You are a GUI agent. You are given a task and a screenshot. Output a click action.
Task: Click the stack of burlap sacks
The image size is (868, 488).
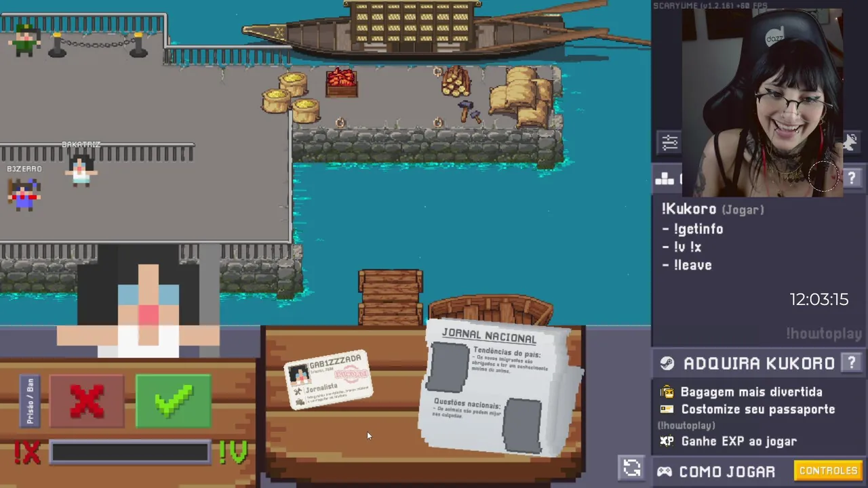coord(521,96)
